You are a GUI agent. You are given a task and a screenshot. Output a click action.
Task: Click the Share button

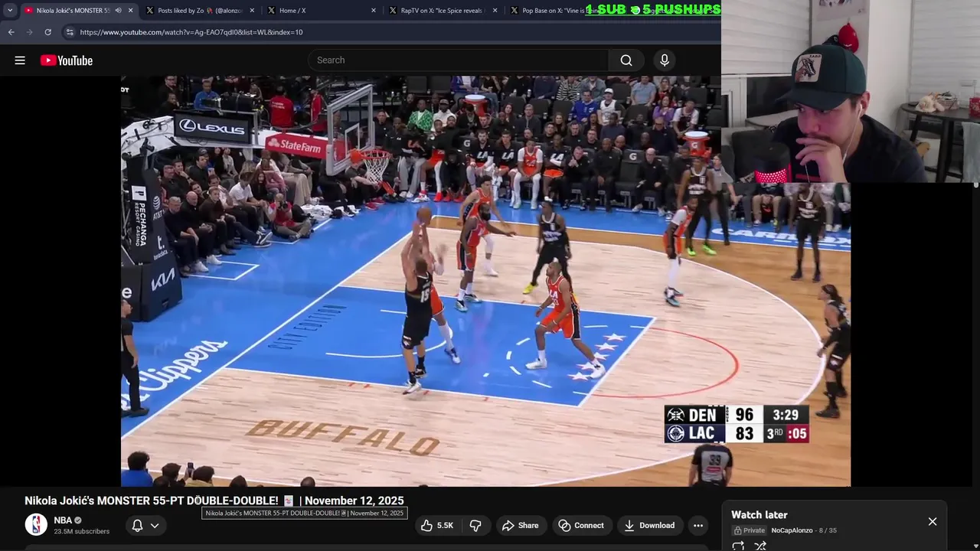coord(521,526)
